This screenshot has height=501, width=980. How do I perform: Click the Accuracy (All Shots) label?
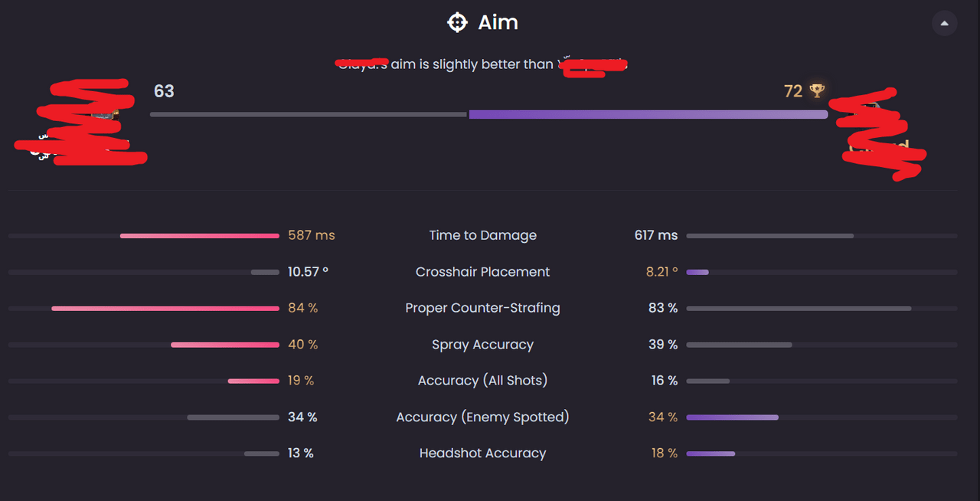[x=482, y=381]
